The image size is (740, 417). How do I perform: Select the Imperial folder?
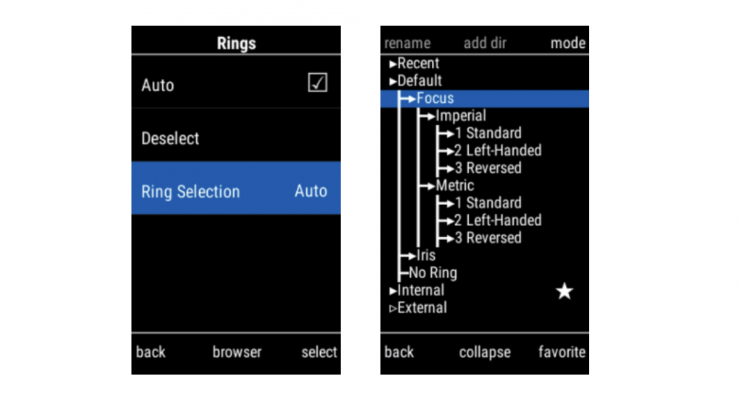[460, 116]
